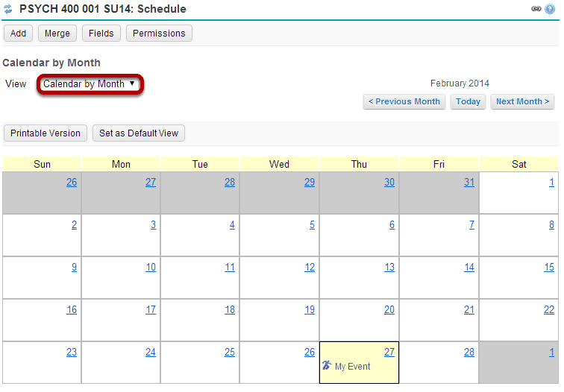Open the Printable Version
The height and width of the screenshot is (392, 564).
[x=46, y=133]
